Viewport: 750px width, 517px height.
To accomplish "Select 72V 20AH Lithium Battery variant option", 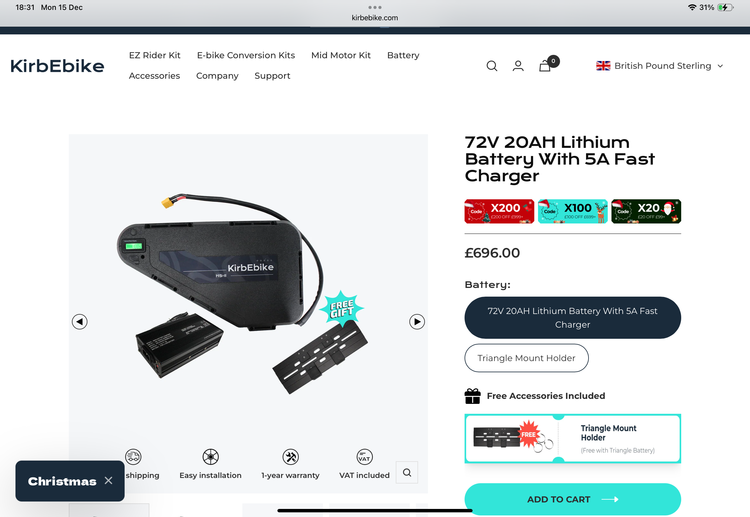I will [573, 318].
